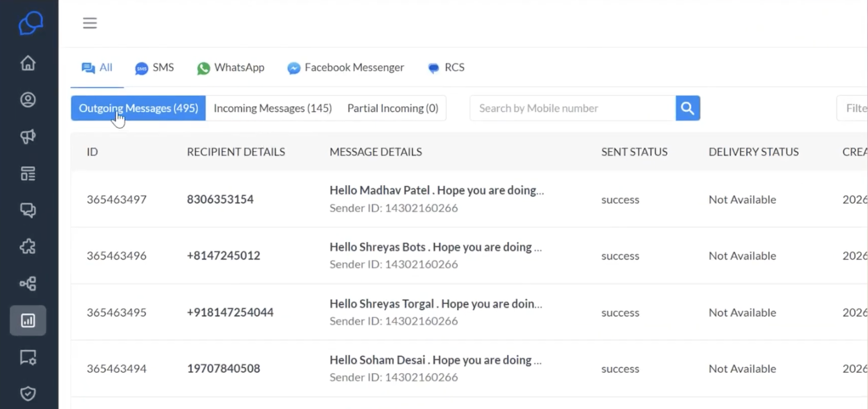Click recipient number +918147254044
This screenshot has height=409, width=868.
coord(230,312)
